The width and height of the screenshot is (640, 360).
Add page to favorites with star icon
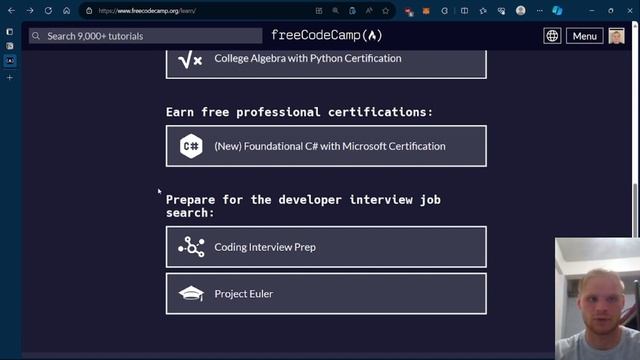385,11
